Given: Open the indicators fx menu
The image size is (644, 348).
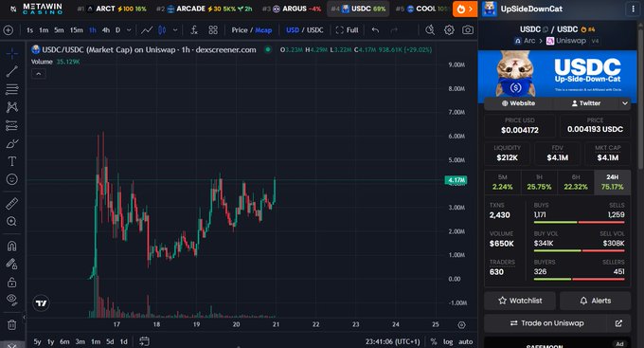Looking at the screenshot, I should click(194, 30).
